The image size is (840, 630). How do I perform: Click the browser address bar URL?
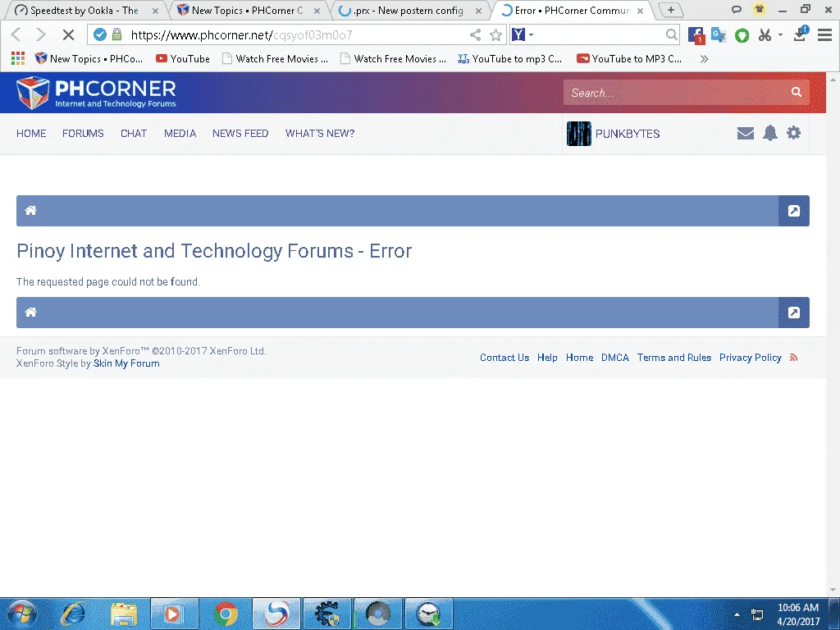click(x=242, y=34)
